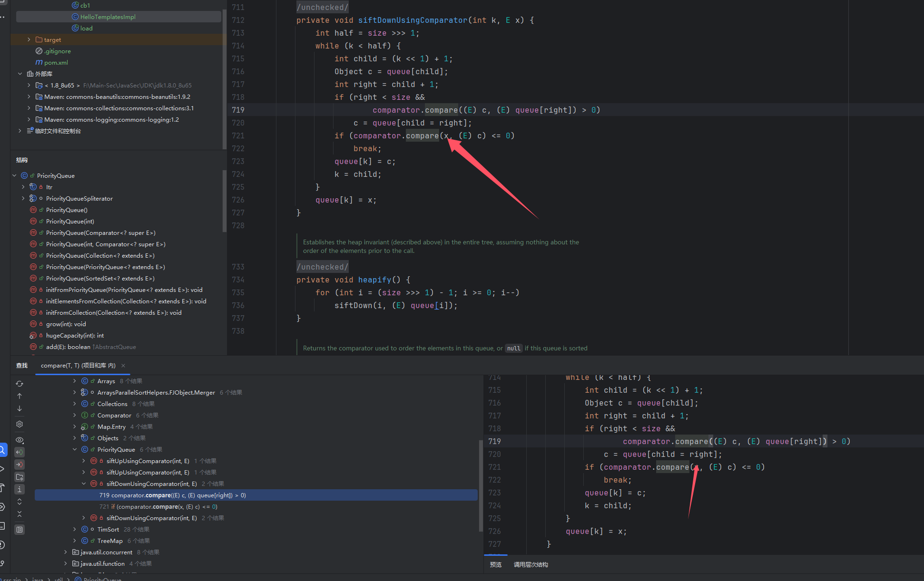Expand the target folder

pos(29,39)
